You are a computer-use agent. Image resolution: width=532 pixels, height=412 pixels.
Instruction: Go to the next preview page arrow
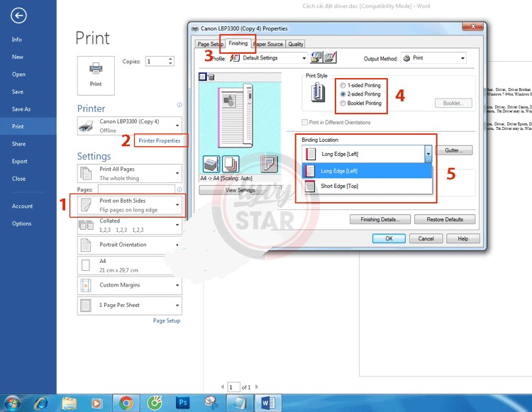pyautogui.click(x=257, y=387)
